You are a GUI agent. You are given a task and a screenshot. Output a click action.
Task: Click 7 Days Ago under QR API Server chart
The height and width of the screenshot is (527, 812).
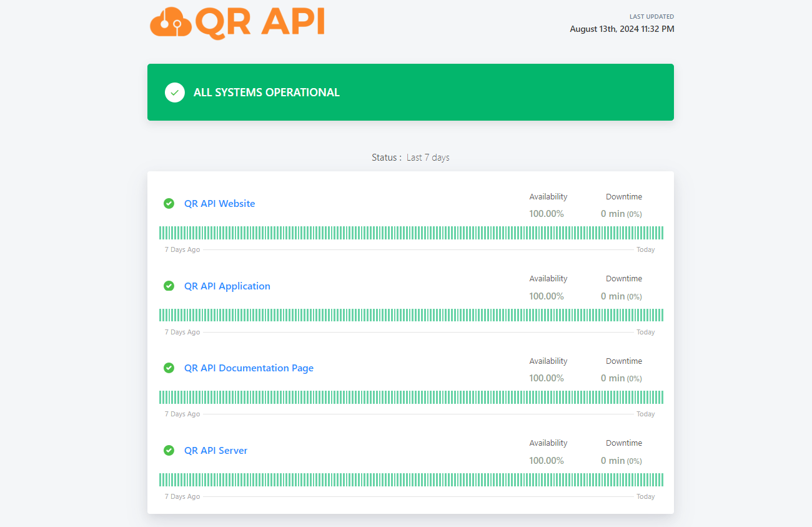182,496
